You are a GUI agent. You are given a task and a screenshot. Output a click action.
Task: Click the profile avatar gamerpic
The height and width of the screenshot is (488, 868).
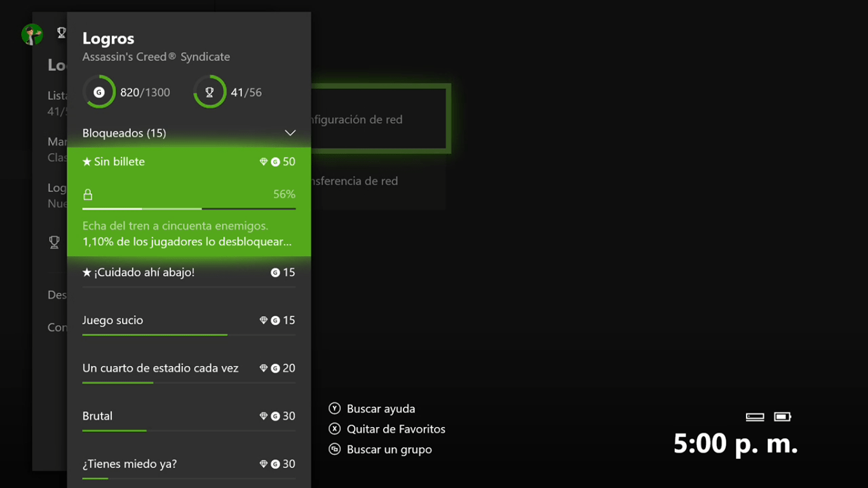[32, 34]
